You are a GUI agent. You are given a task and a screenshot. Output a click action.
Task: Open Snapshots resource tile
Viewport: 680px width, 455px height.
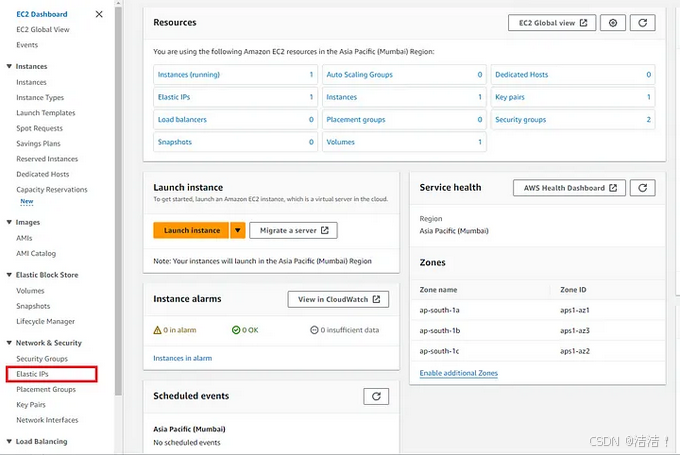pos(235,142)
